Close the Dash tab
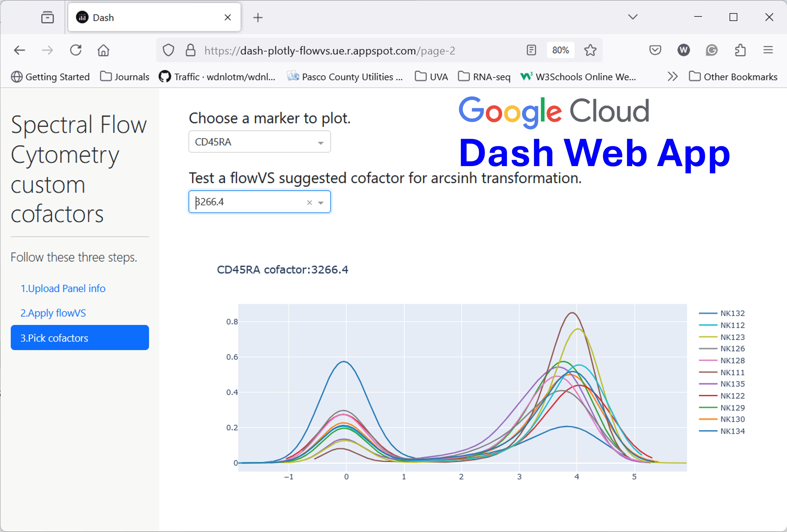This screenshot has width=787, height=532. tap(228, 17)
